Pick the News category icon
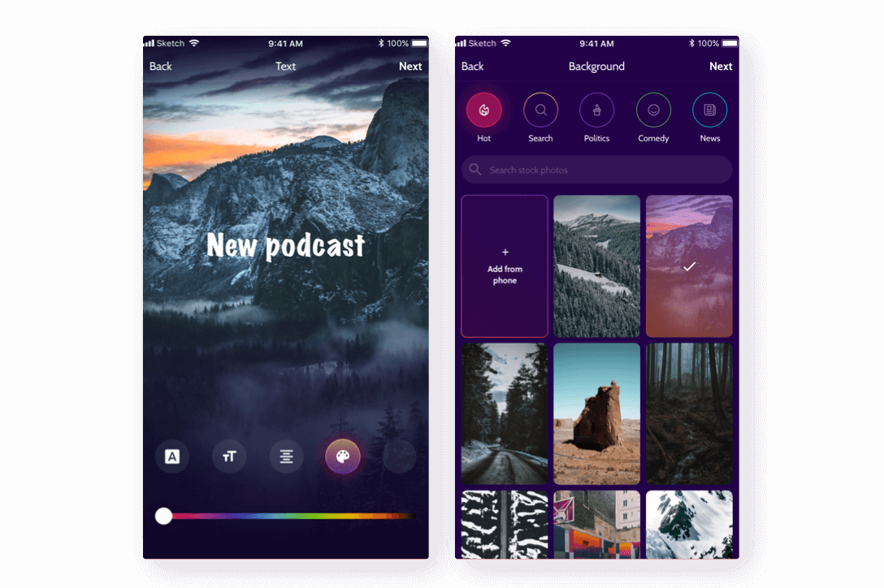The height and width of the screenshot is (588, 884). 710,110
